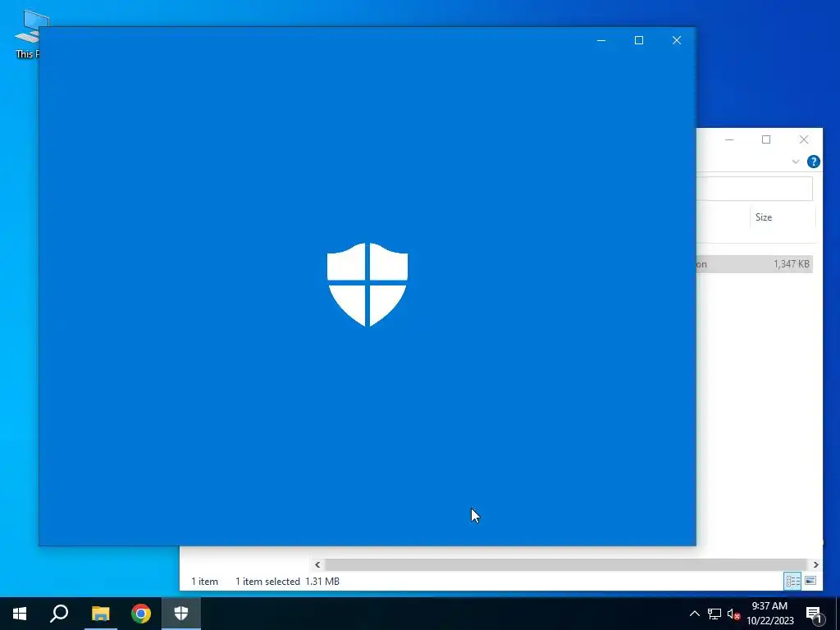Minimize the Windows Security window
This screenshot has height=630, width=840.
(x=601, y=40)
